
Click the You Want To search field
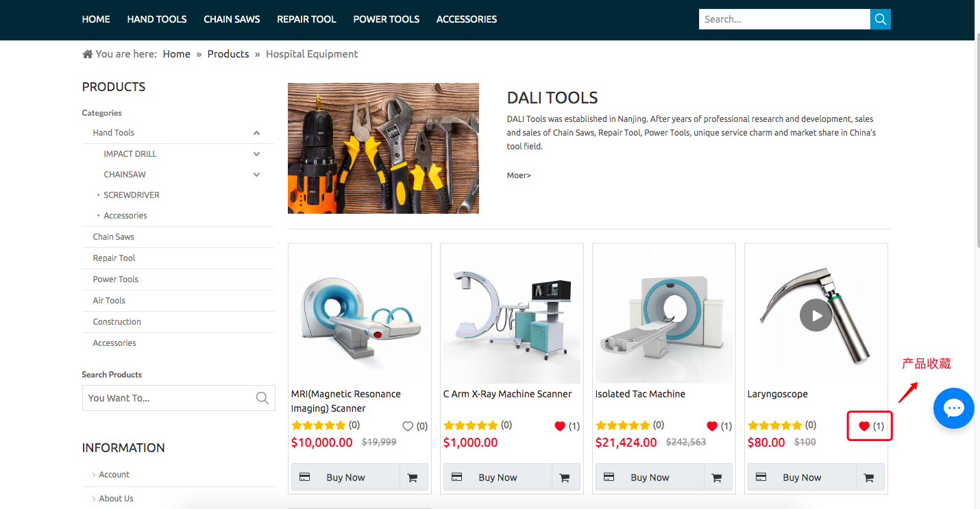click(168, 398)
